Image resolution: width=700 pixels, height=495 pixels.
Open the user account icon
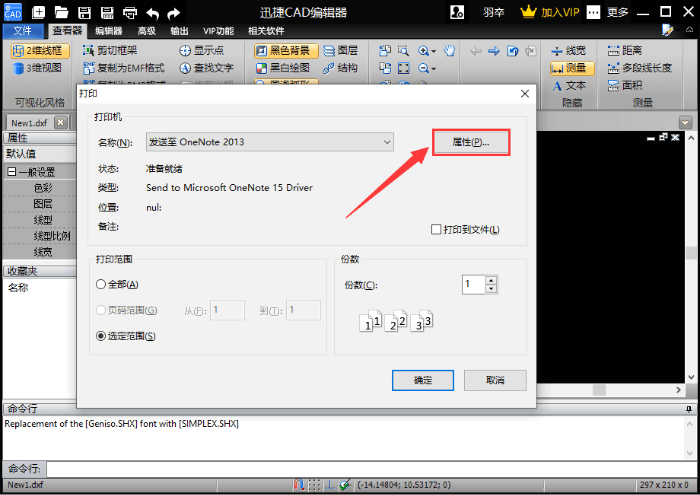[x=457, y=12]
